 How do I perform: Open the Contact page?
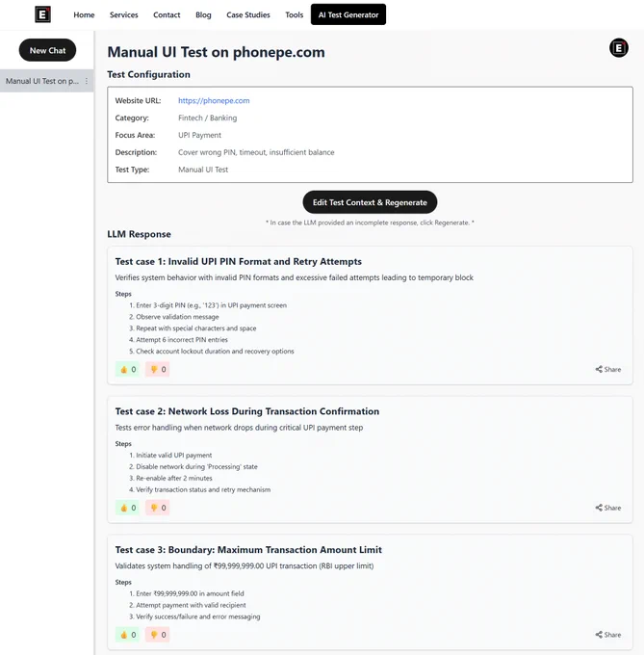(167, 14)
